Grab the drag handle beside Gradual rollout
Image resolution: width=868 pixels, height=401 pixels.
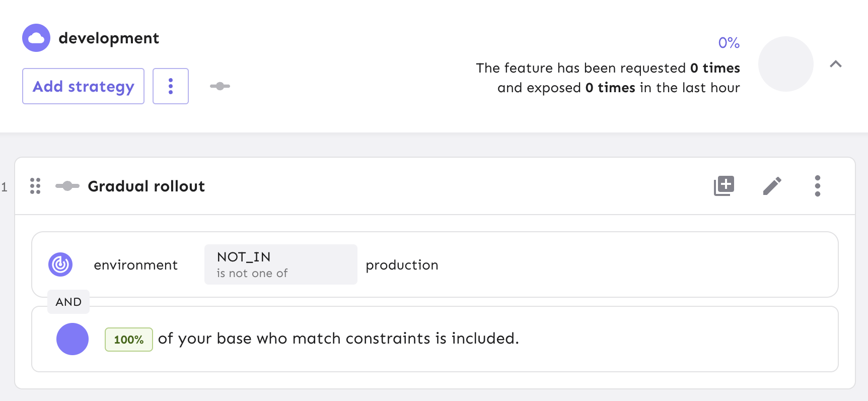pos(35,186)
